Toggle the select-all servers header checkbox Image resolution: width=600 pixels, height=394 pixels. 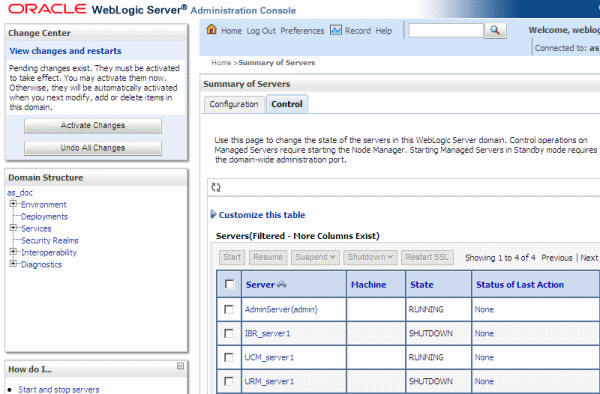(x=230, y=284)
